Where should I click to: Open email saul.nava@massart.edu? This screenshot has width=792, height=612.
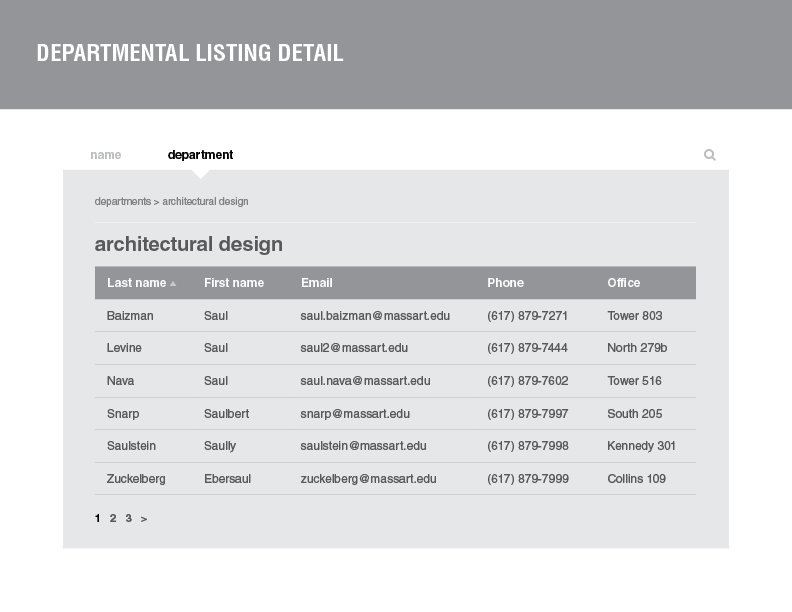[x=365, y=381]
